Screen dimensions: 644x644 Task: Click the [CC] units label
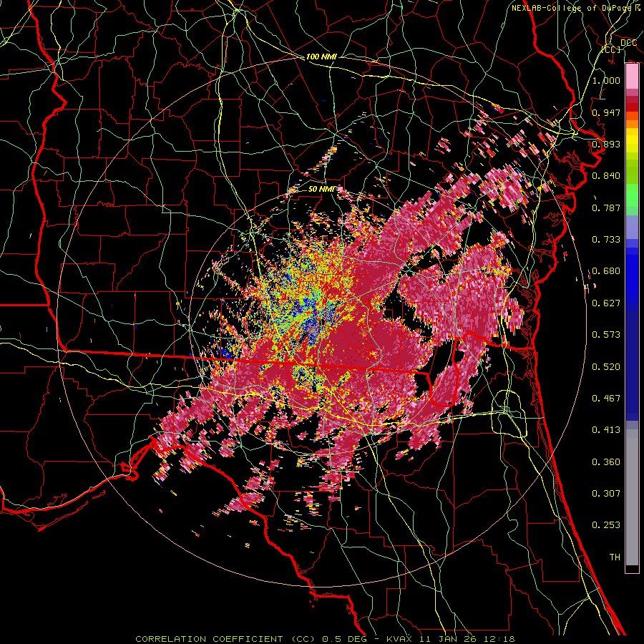click(x=611, y=49)
